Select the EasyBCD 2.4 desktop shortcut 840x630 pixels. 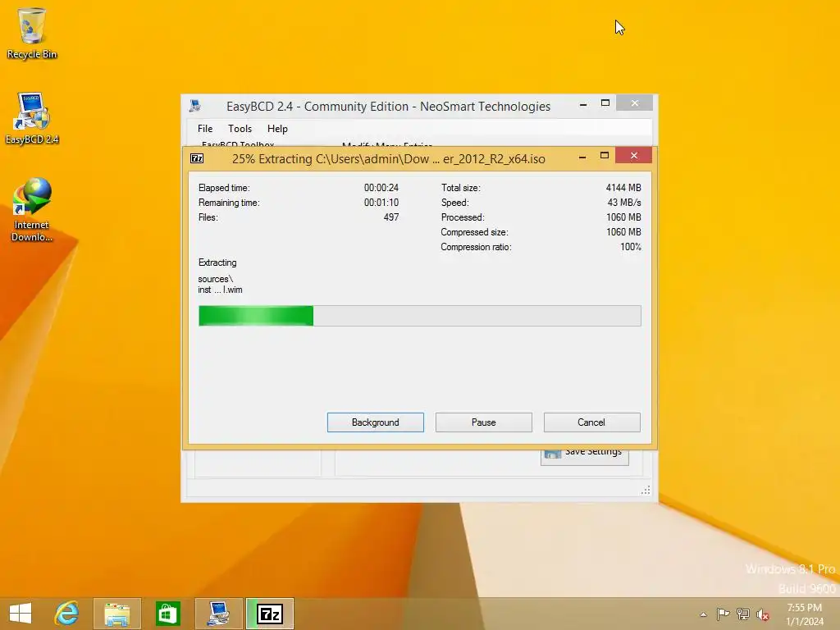[32, 118]
